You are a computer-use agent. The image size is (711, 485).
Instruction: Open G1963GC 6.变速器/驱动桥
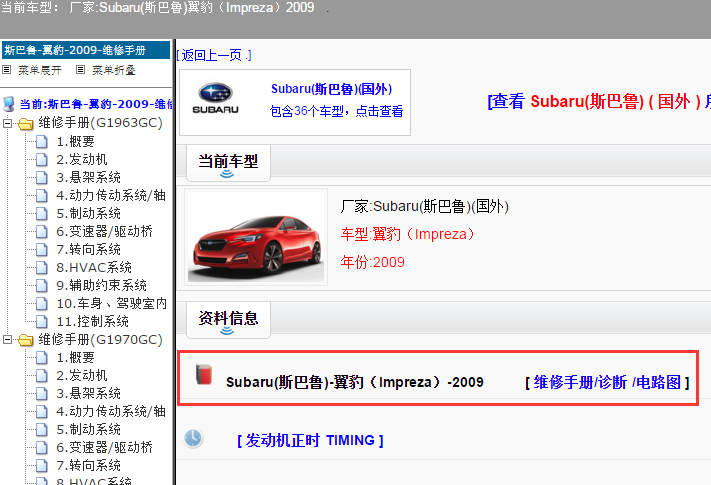(104, 232)
